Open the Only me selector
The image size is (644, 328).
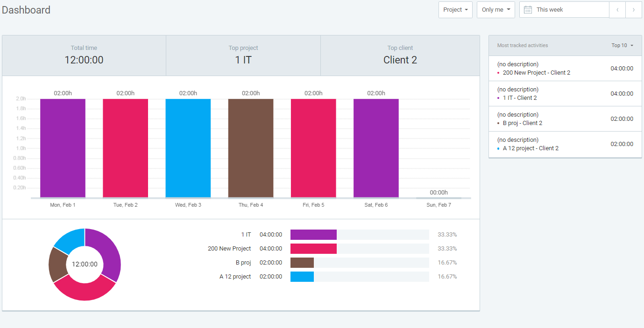pyautogui.click(x=495, y=9)
